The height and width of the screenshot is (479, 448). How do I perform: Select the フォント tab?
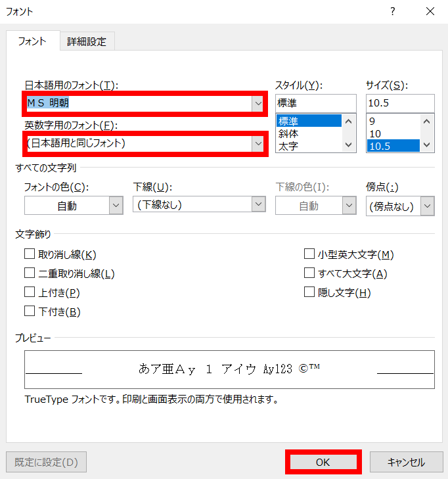[32, 41]
